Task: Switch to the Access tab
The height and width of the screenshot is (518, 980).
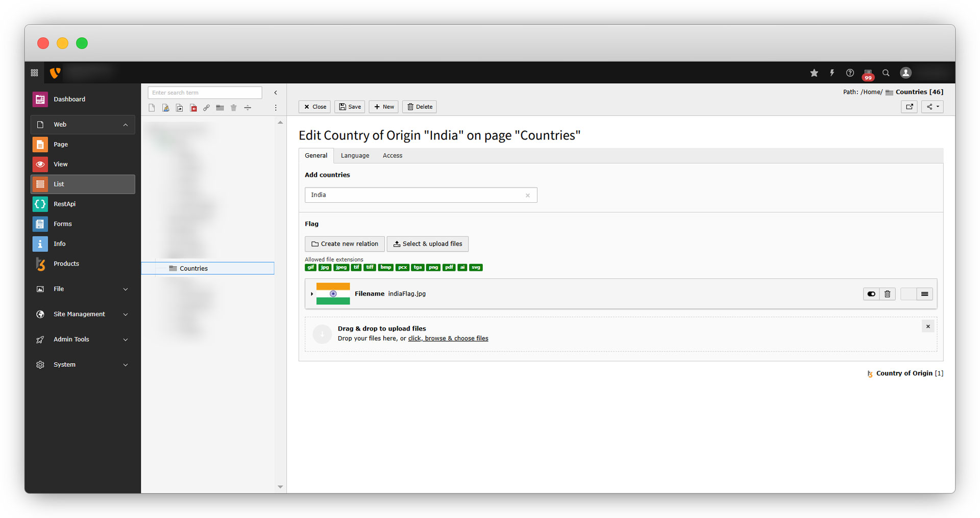Action: [392, 156]
